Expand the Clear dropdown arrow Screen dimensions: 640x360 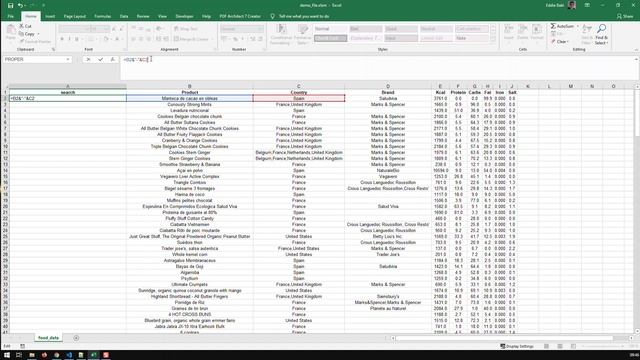tap(568, 42)
